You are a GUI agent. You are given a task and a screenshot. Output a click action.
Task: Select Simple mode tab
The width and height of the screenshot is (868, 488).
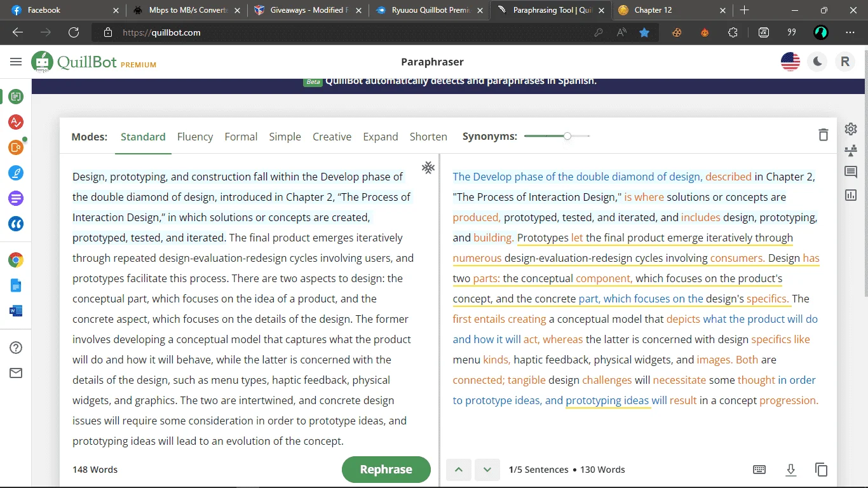(285, 137)
